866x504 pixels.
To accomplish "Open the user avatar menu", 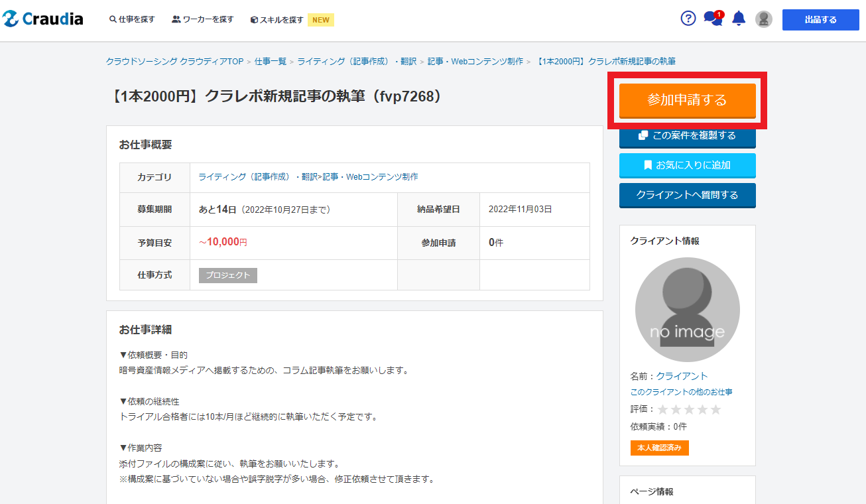I will [x=764, y=19].
